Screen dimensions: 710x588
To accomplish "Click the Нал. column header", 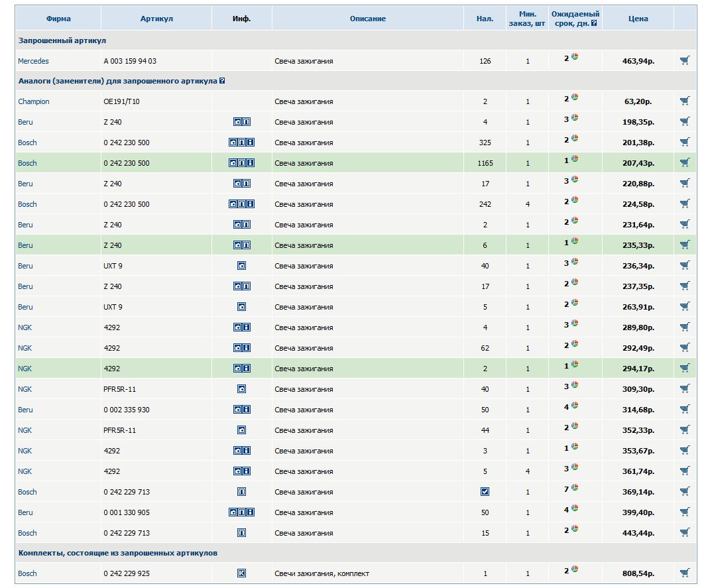I will click(x=485, y=19).
